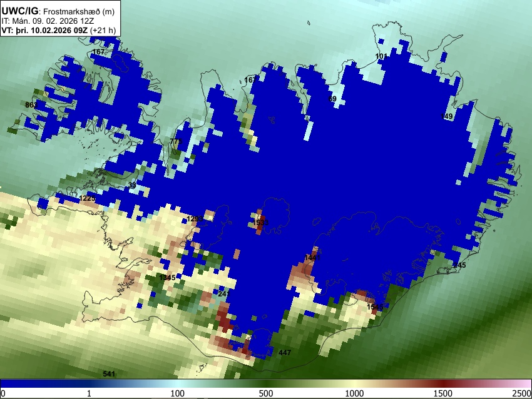
Task: Click the 241 map value
Action: coord(224,293)
